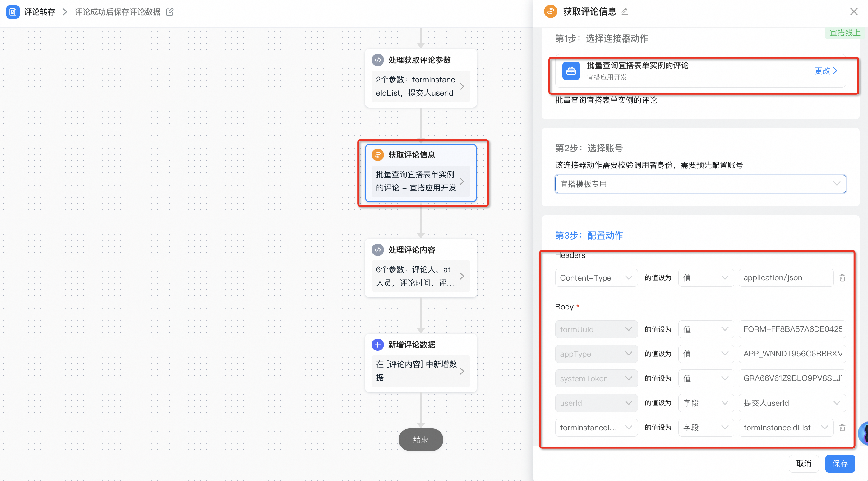Click the blue 宜搭应用开发 connector icon
Screen dimensions: 868x481
point(571,71)
